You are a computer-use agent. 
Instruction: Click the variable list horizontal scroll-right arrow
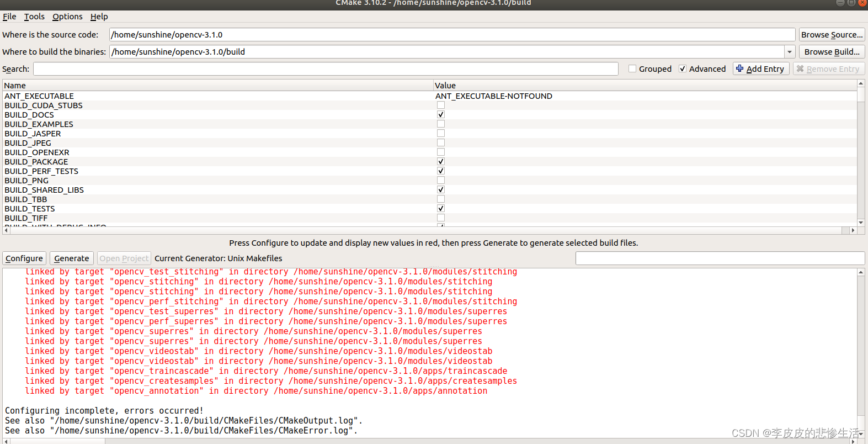pos(853,230)
